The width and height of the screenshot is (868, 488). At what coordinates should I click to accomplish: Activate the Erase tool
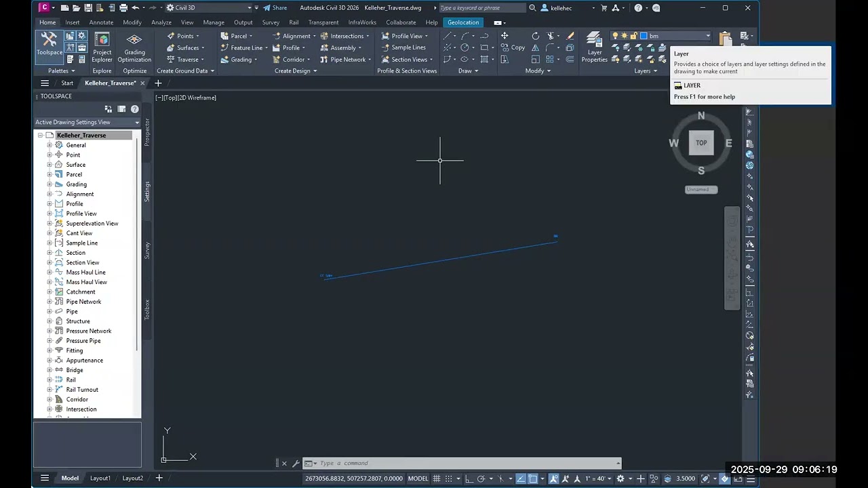click(x=570, y=36)
